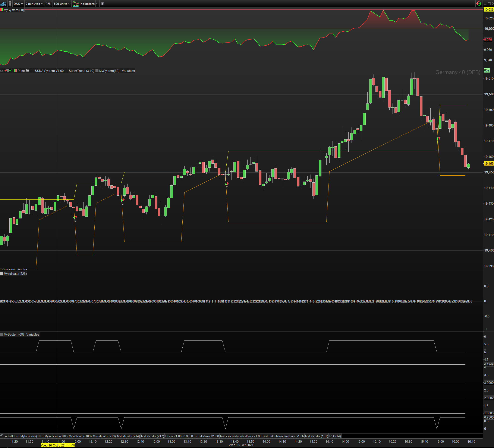Toggle the MySystem(68) : Variables display box

[x=97, y=71]
